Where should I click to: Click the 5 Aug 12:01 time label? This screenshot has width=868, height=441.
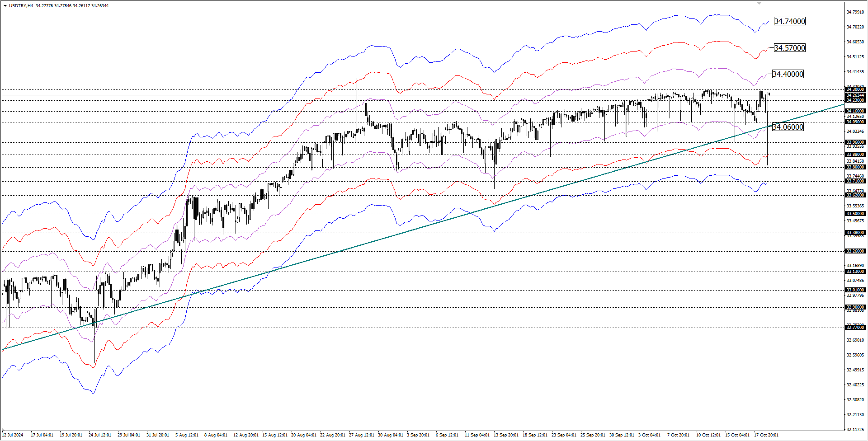187,435
